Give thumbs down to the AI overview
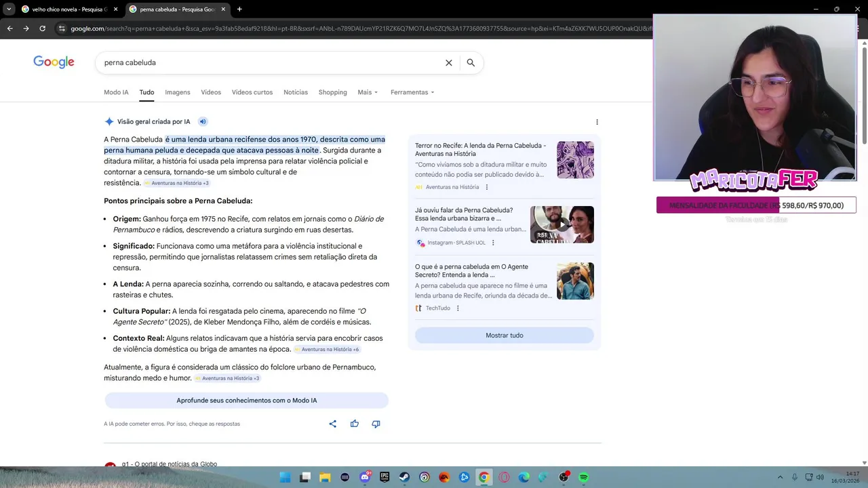868x488 pixels. tap(376, 424)
